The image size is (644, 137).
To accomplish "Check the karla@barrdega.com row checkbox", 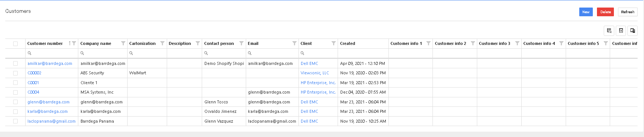I will point(15,112).
